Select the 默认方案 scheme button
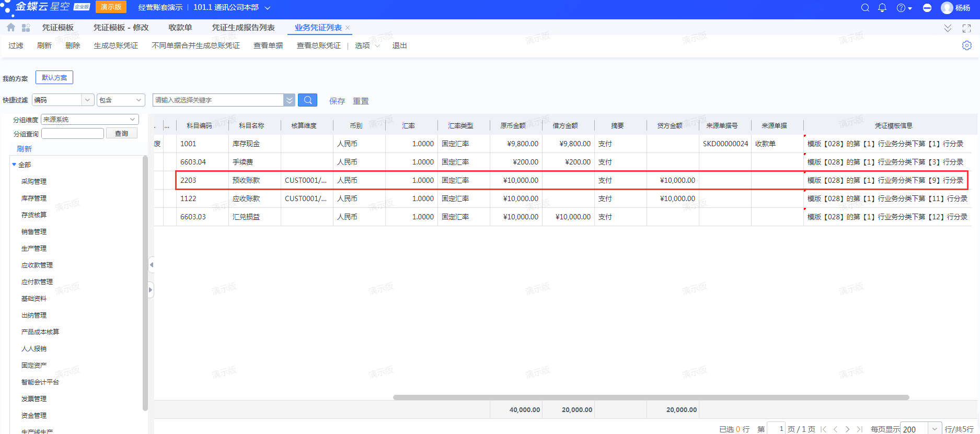 coord(54,77)
